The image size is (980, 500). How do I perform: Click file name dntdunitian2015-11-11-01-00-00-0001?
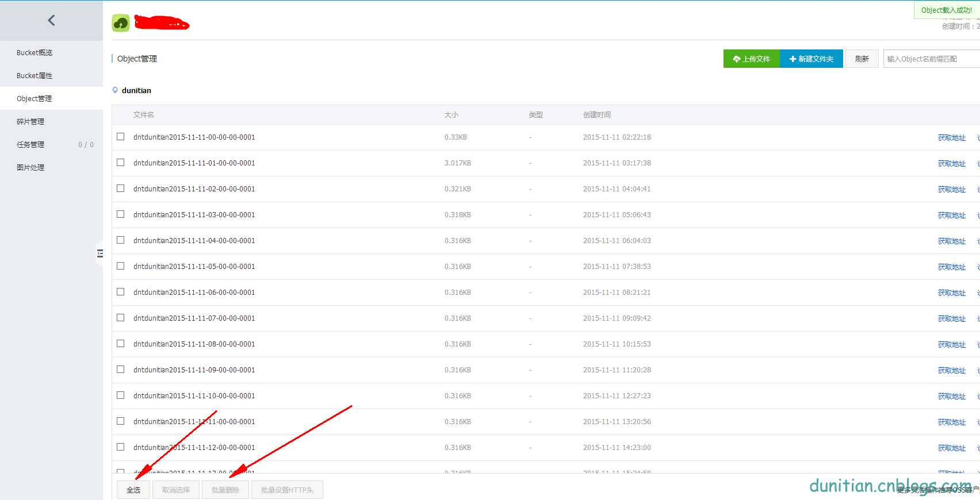click(194, 163)
